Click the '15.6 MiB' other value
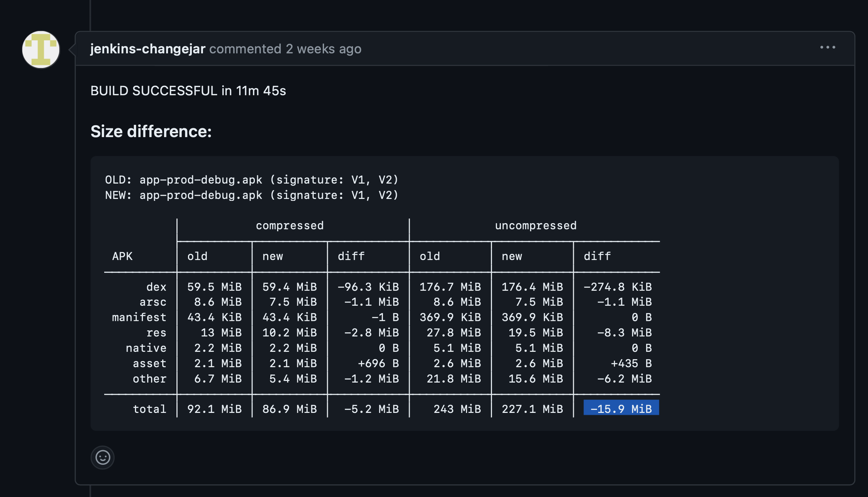 pyautogui.click(x=536, y=379)
